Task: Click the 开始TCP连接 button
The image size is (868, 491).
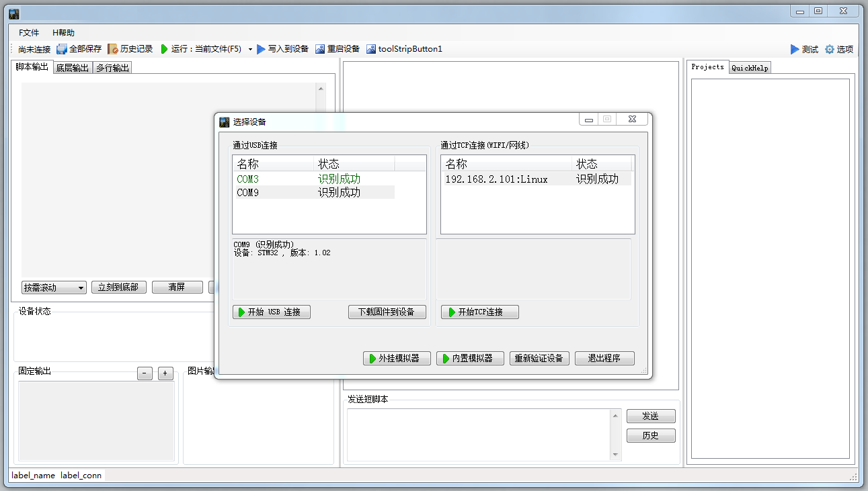Action: tap(480, 312)
